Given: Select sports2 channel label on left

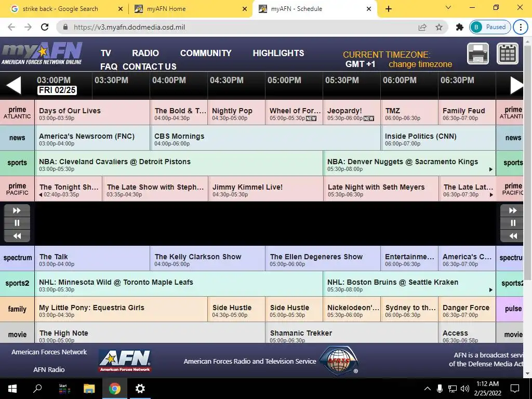Looking at the screenshot, I should 17,283.
